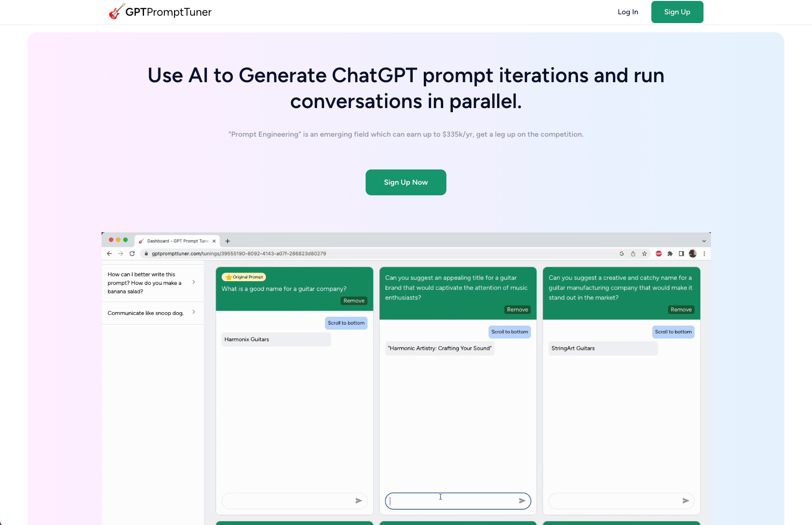Send the message in the StringArt Guitars chat
Viewport: 812px width, 525px height.
686,501
